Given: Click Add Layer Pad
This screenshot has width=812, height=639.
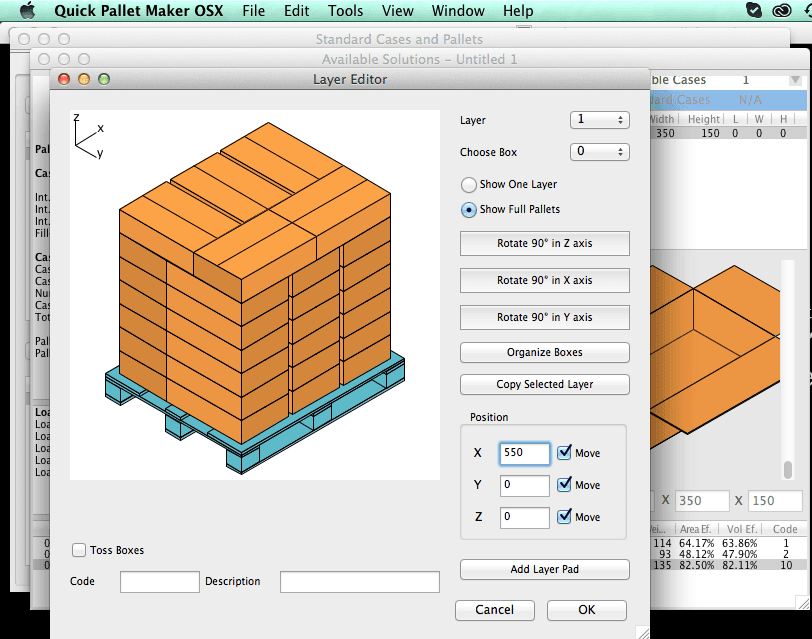Looking at the screenshot, I should pos(544,569).
